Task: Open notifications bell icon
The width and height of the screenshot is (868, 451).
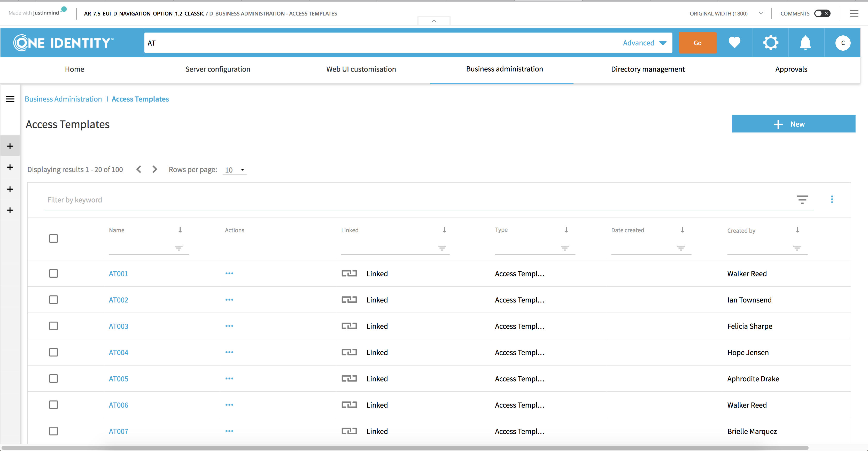Action: point(805,43)
